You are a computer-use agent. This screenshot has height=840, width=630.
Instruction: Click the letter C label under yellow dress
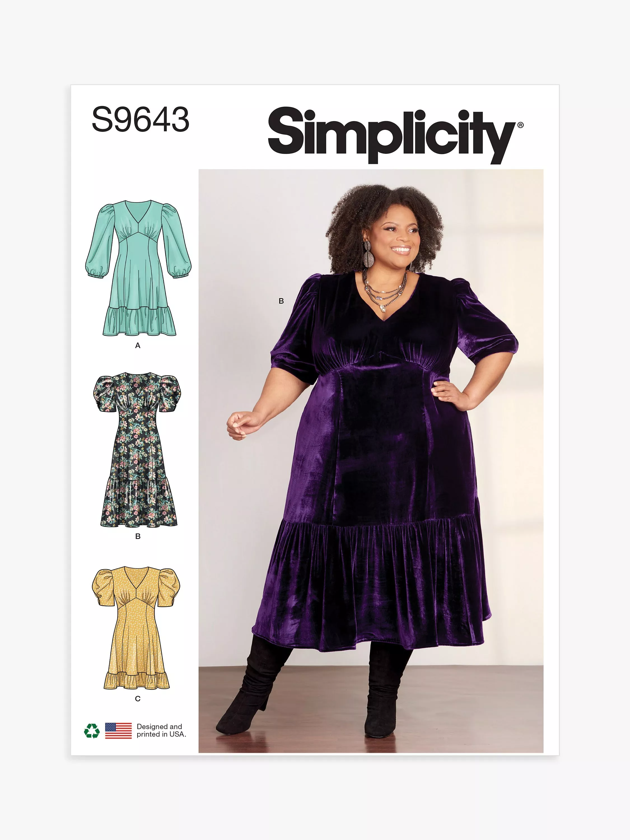coord(137,698)
